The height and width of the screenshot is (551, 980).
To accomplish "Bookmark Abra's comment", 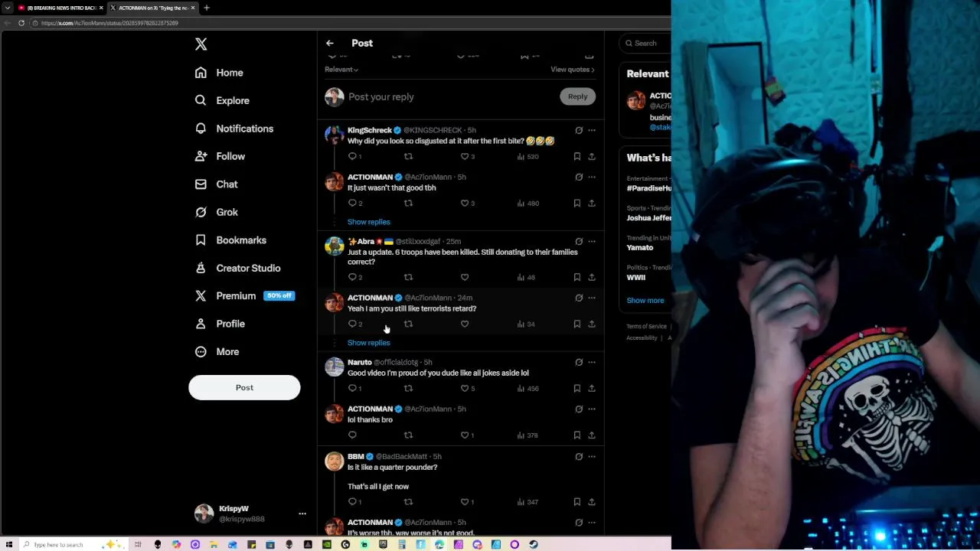I will [x=577, y=277].
